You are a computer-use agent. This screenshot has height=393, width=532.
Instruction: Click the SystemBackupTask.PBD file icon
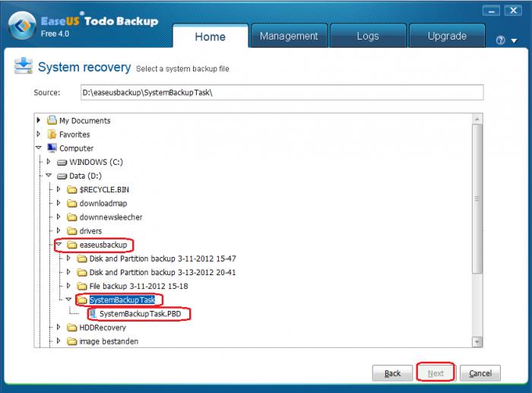[93, 314]
